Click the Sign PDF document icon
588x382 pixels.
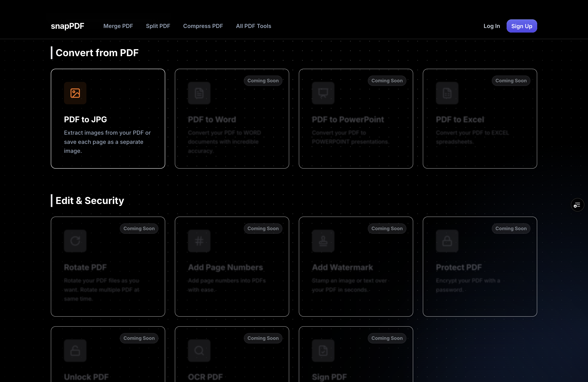(323, 350)
